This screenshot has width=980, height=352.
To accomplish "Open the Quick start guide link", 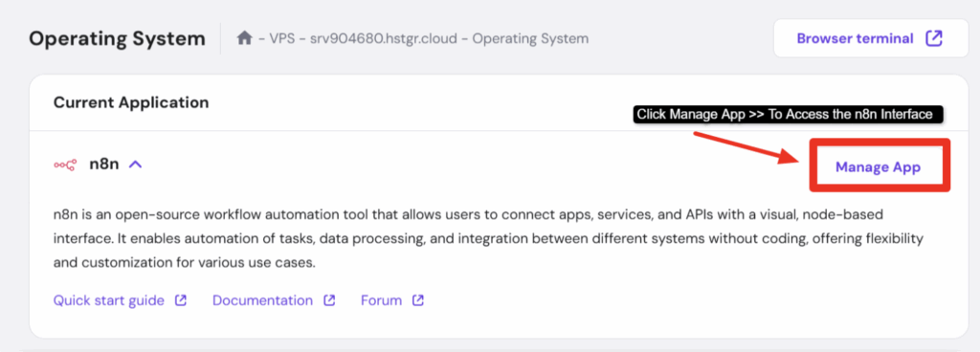I will click(x=109, y=300).
